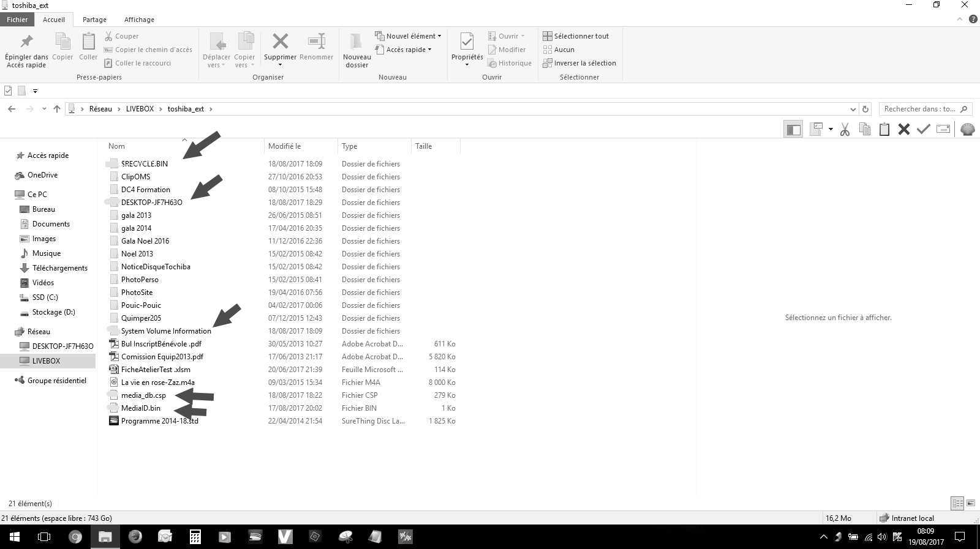Sort by the Taille column header

coord(435,146)
